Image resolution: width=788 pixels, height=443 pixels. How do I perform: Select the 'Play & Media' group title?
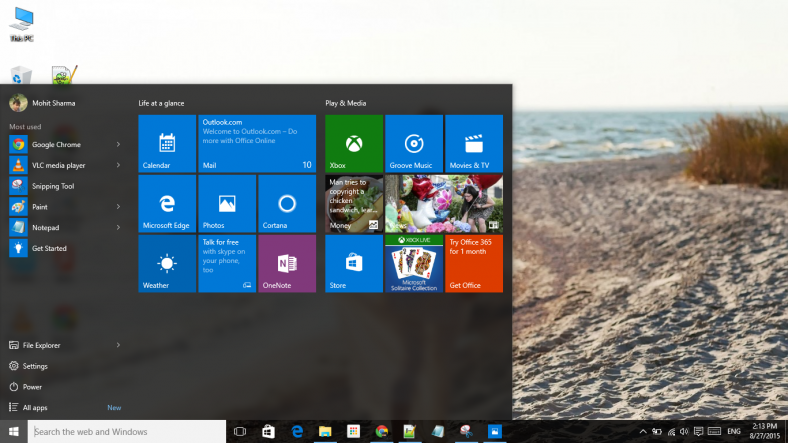[x=345, y=103]
